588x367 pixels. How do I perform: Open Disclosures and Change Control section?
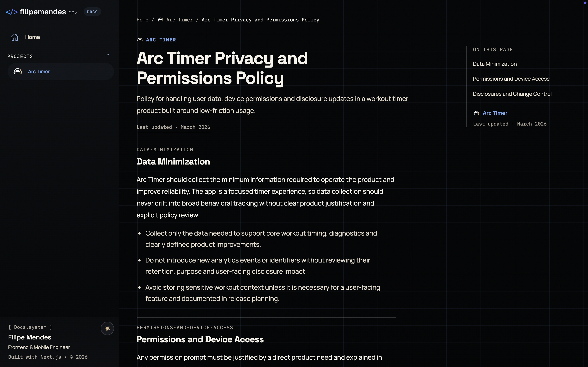tap(512, 94)
